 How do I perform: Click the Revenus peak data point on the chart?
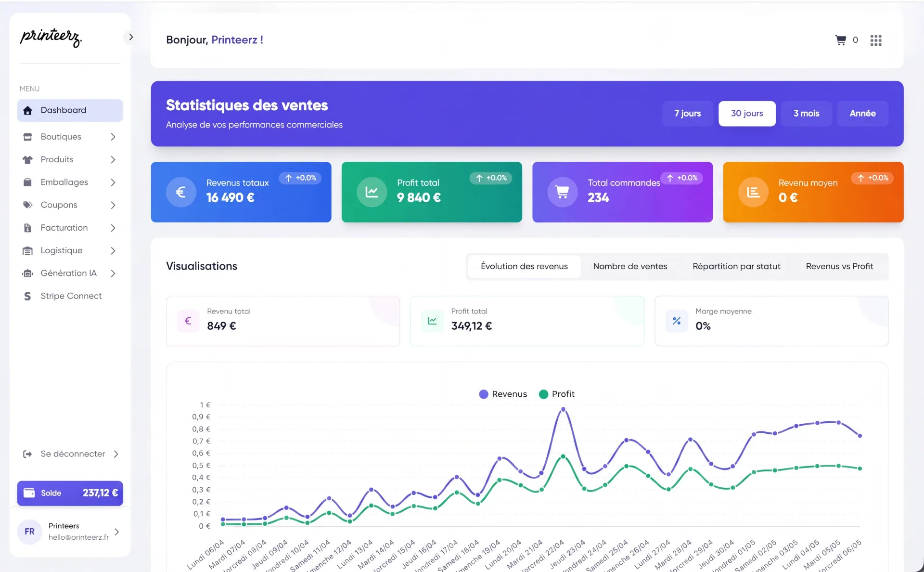(x=563, y=410)
